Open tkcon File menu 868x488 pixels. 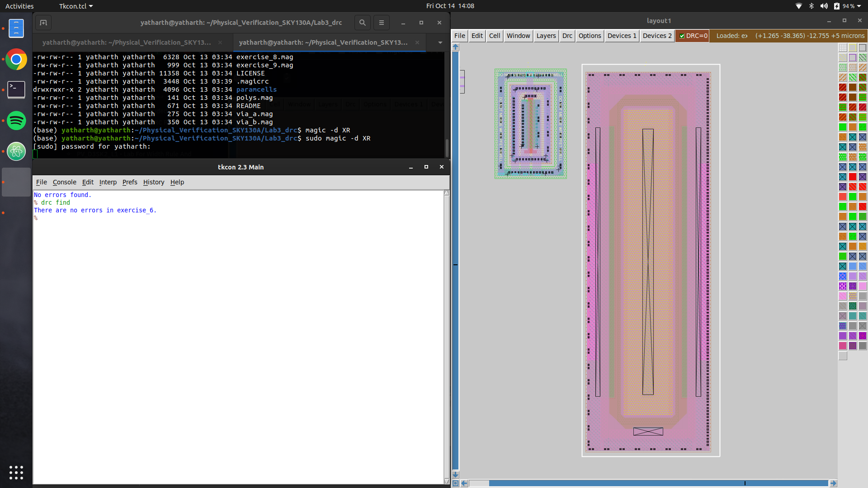(42, 182)
